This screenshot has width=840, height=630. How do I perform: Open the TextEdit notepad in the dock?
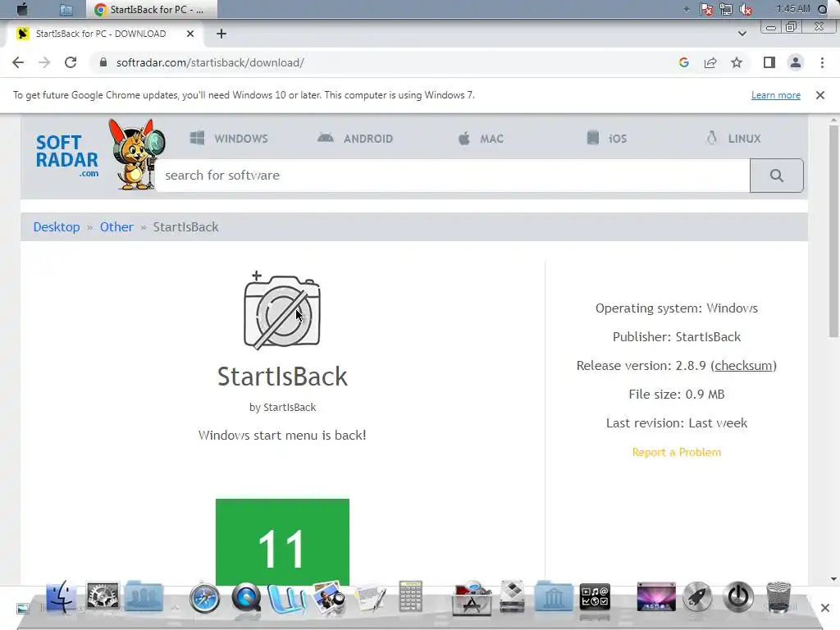point(370,598)
